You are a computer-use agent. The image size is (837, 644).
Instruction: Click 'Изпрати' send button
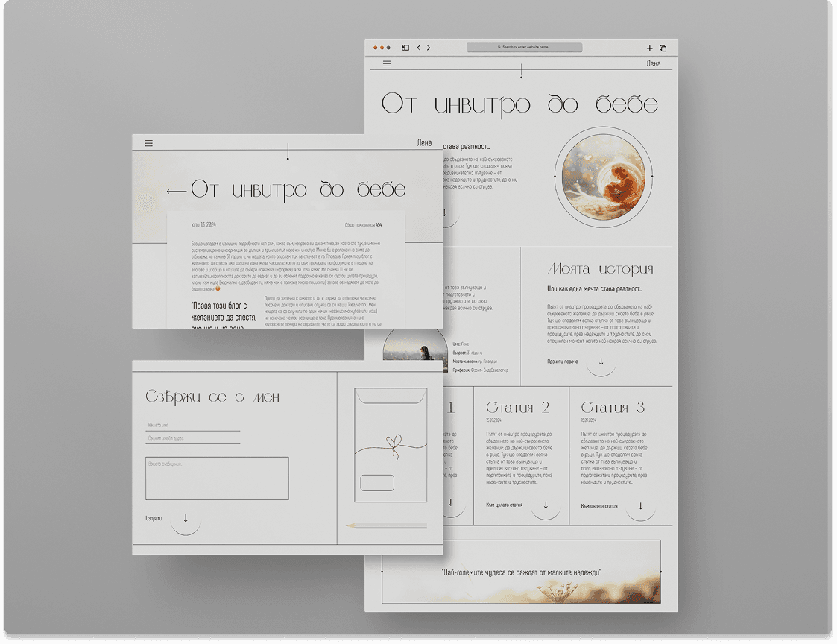coord(154,518)
